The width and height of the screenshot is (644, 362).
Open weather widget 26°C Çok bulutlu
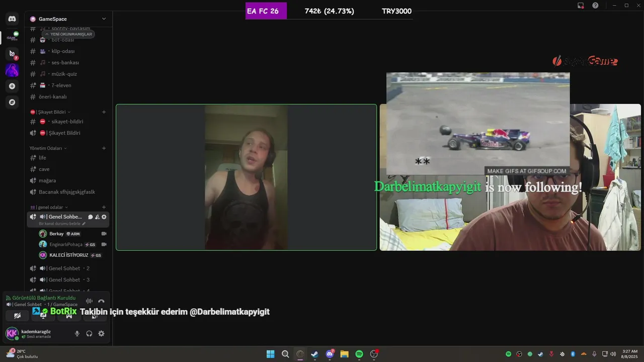coord(23,354)
